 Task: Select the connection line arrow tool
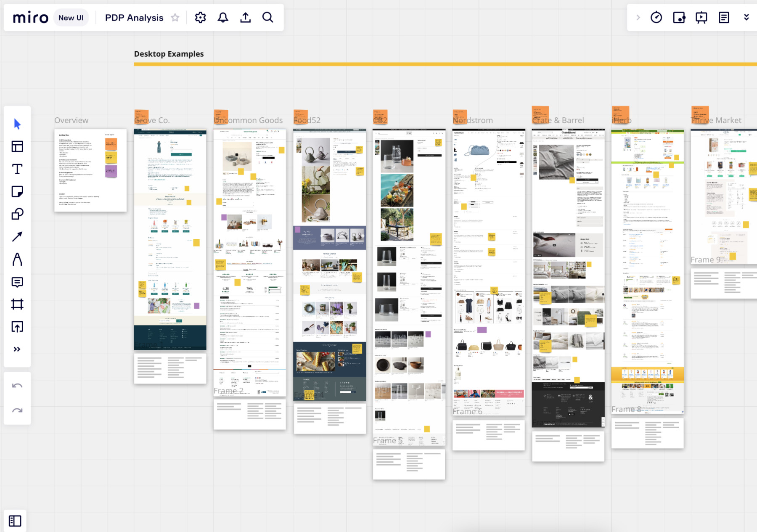coord(17,237)
